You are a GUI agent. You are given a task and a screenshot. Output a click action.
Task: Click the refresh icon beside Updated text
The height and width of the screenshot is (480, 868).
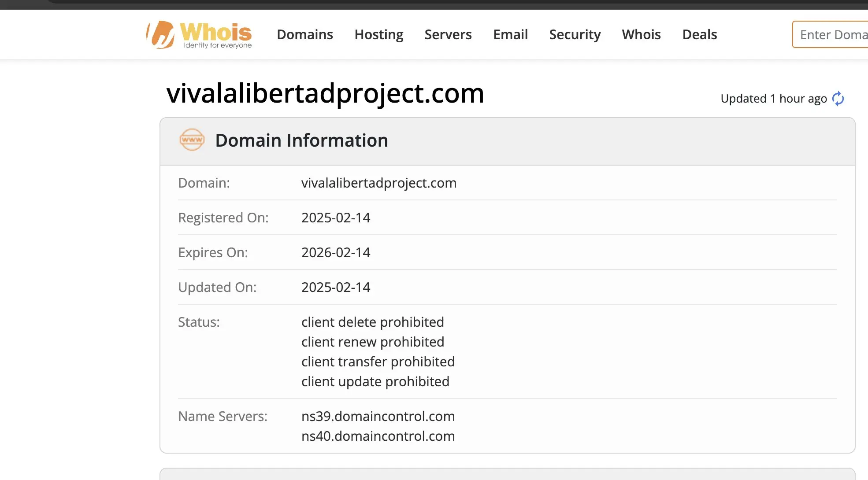click(838, 99)
